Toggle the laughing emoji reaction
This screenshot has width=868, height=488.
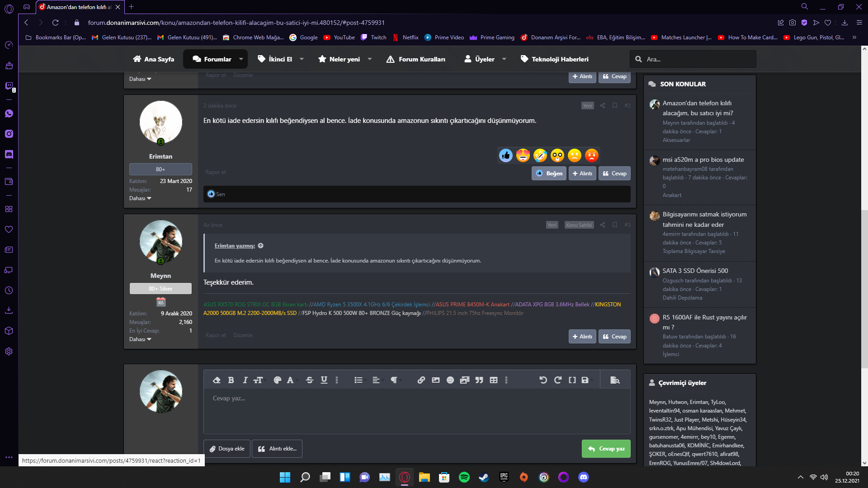tap(540, 155)
